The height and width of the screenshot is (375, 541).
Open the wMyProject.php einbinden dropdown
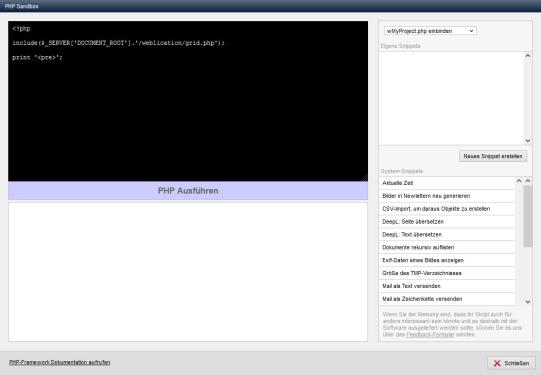(430, 31)
